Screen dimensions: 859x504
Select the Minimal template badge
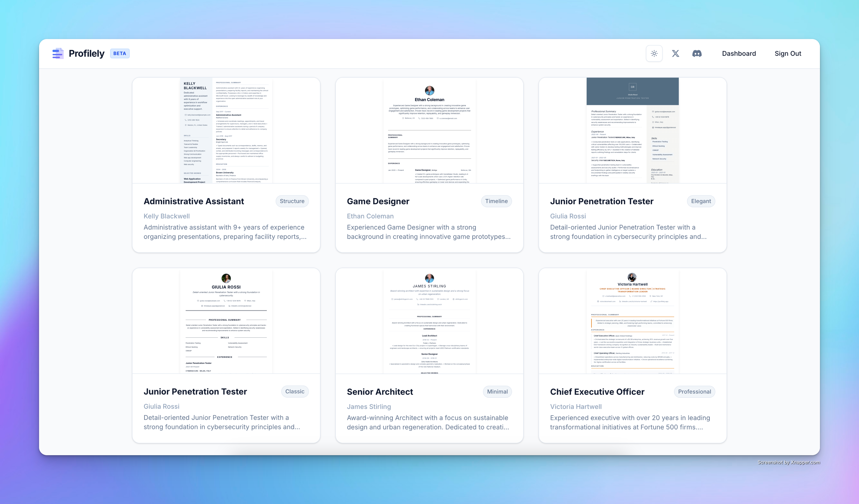click(x=497, y=392)
